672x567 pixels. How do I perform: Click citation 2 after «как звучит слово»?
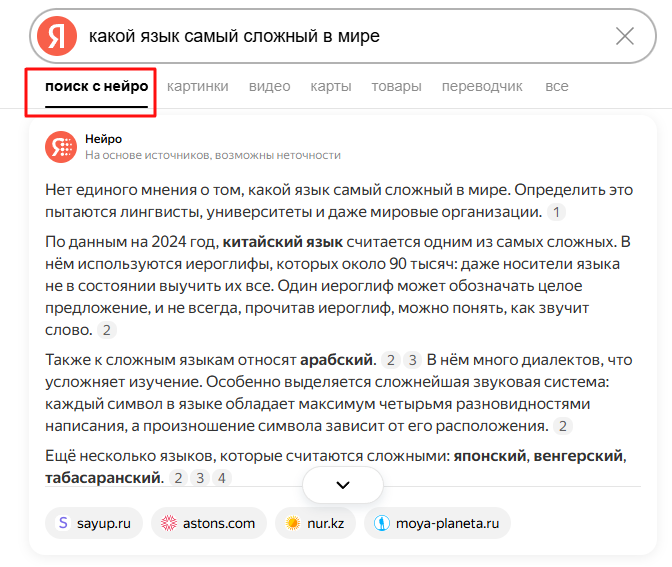click(108, 330)
